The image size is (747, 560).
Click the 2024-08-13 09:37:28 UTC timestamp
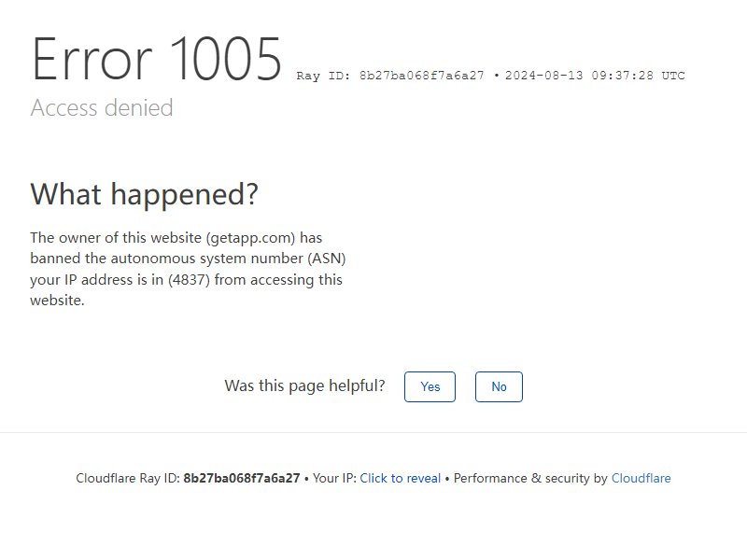(595, 76)
